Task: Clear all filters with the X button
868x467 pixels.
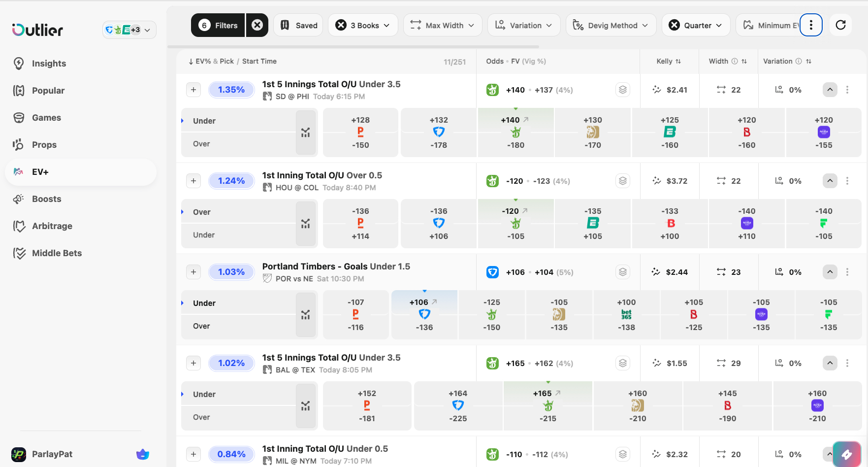Action: (x=257, y=25)
